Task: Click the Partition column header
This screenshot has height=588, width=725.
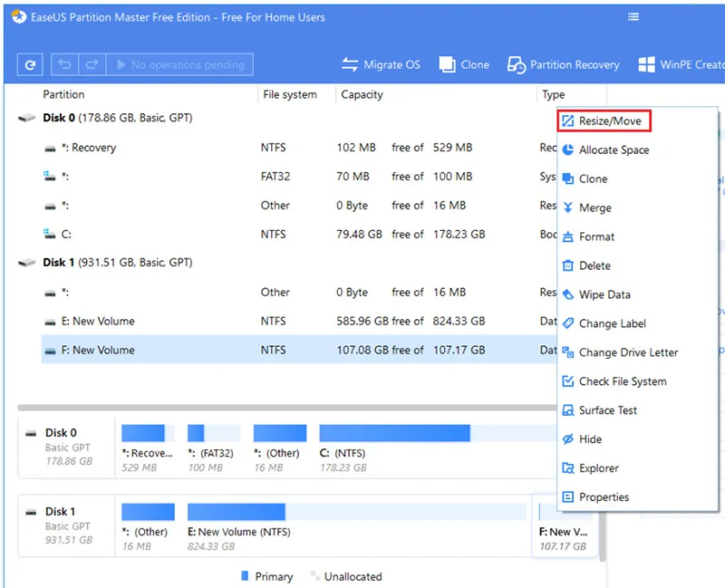Action: tap(63, 95)
